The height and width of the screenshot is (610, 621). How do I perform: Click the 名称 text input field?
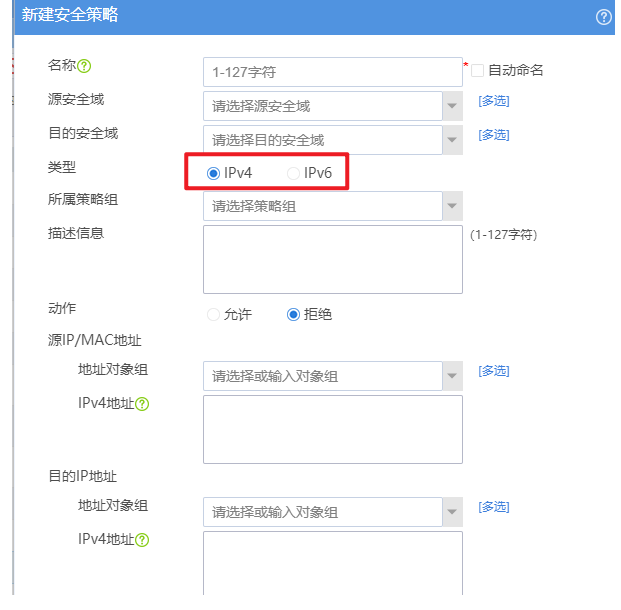point(332,72)
